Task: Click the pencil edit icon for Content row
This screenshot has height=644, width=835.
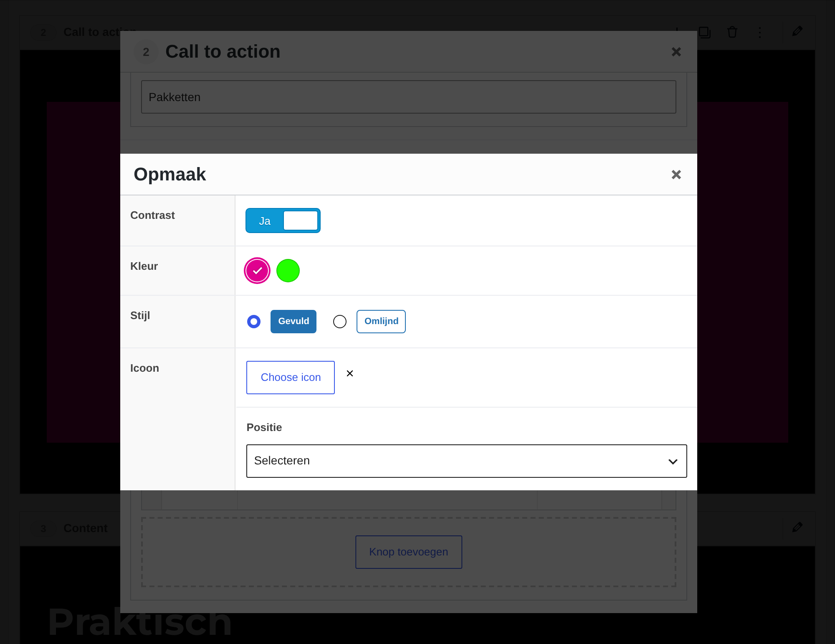Action: (797, 527)
